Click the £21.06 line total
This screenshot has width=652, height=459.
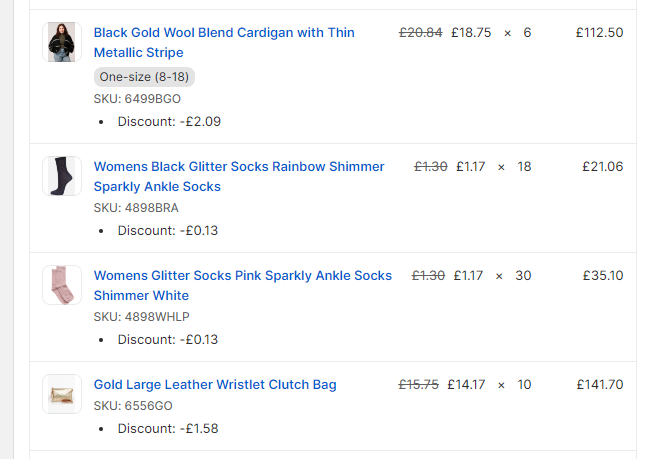602,167
